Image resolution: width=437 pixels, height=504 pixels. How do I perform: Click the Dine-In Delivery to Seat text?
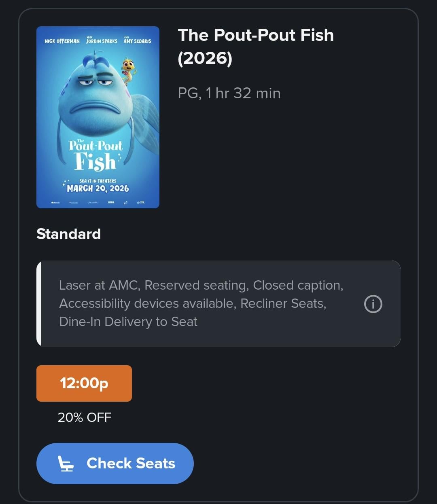[x=128, y=322]
